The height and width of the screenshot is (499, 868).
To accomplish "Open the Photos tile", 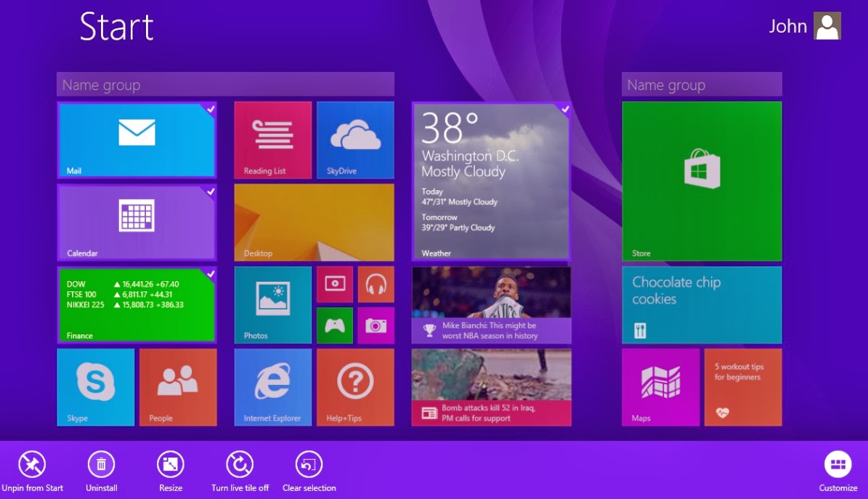I will point(273,304).
